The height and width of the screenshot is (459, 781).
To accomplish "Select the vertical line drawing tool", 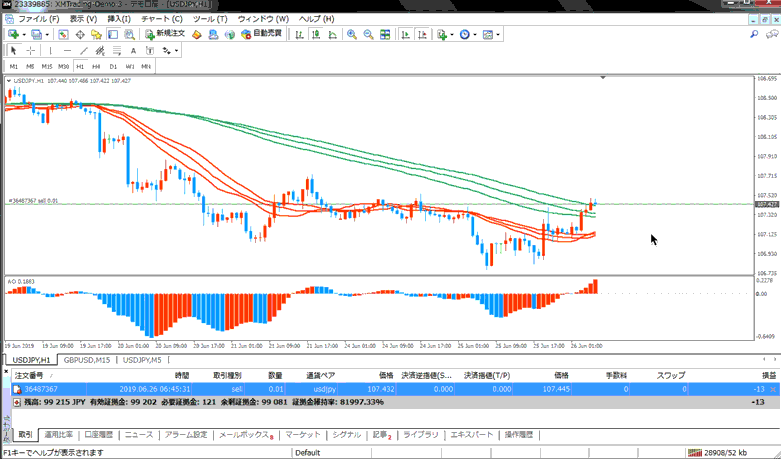I will click(50, 50).
